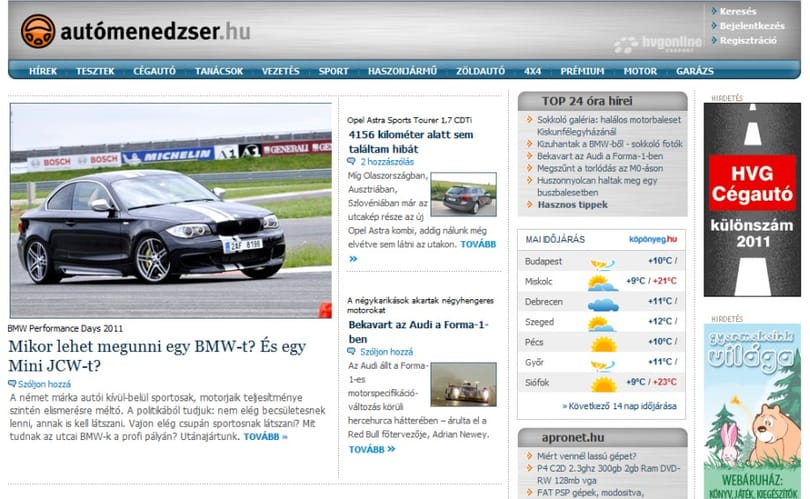
Task: Click Következő 14 nap időjárása link
Action: [619, 406]
